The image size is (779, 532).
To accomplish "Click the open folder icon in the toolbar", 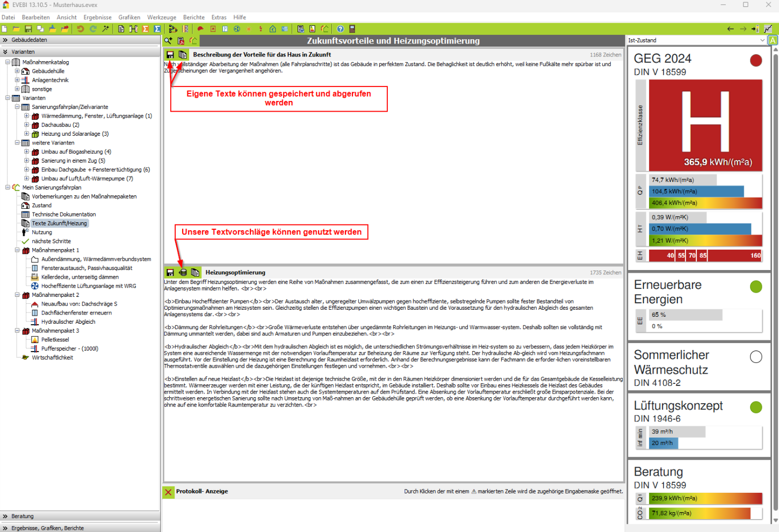I will tap(16, 29).
